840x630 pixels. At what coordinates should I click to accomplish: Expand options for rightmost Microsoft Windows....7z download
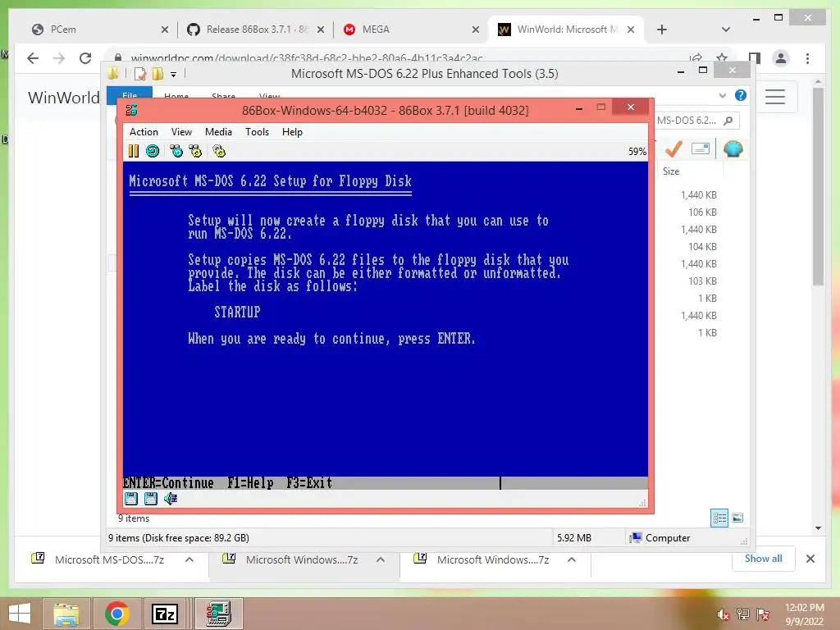tap(572, 559)
